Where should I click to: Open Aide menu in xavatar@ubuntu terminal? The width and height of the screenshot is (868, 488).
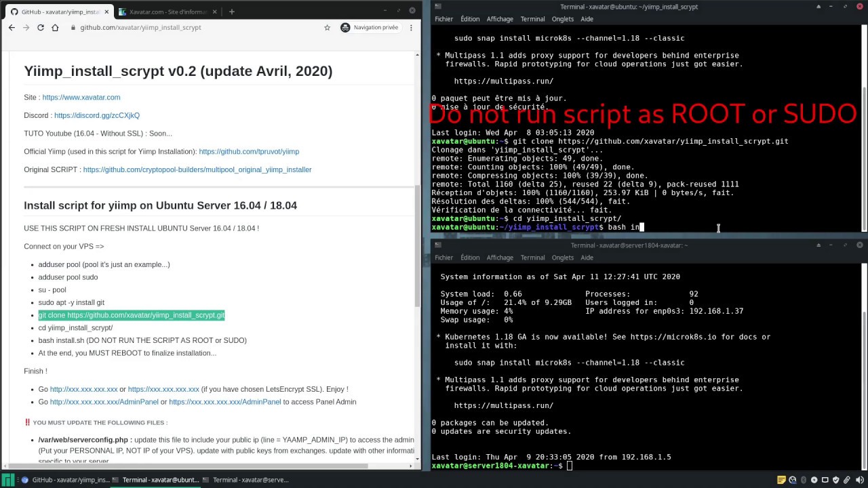587,19
